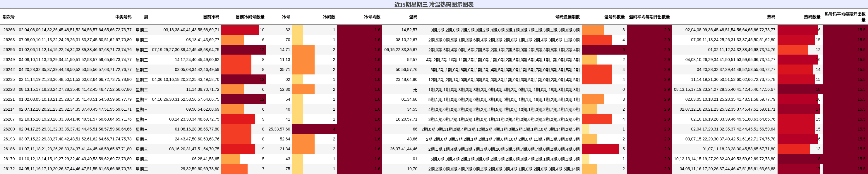Click period number 26256
This screenshot has height=174, width=868.
coord(9,50)
